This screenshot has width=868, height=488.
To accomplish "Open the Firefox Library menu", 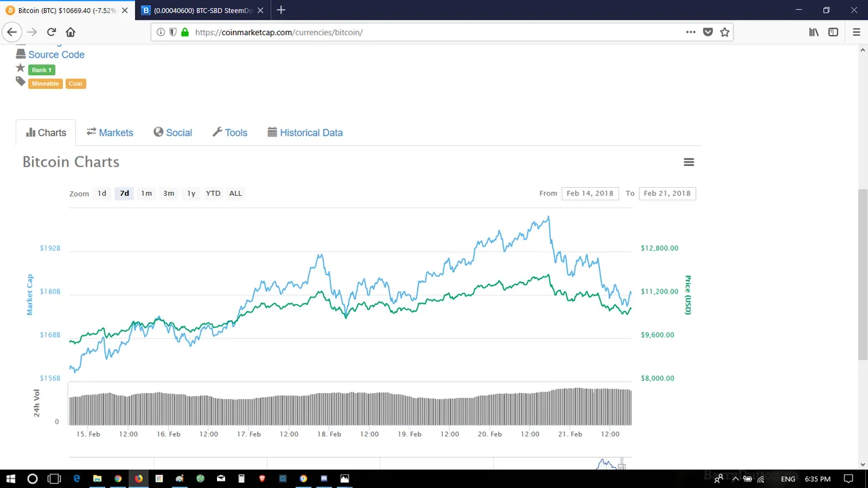I will [x=814, y=32].
